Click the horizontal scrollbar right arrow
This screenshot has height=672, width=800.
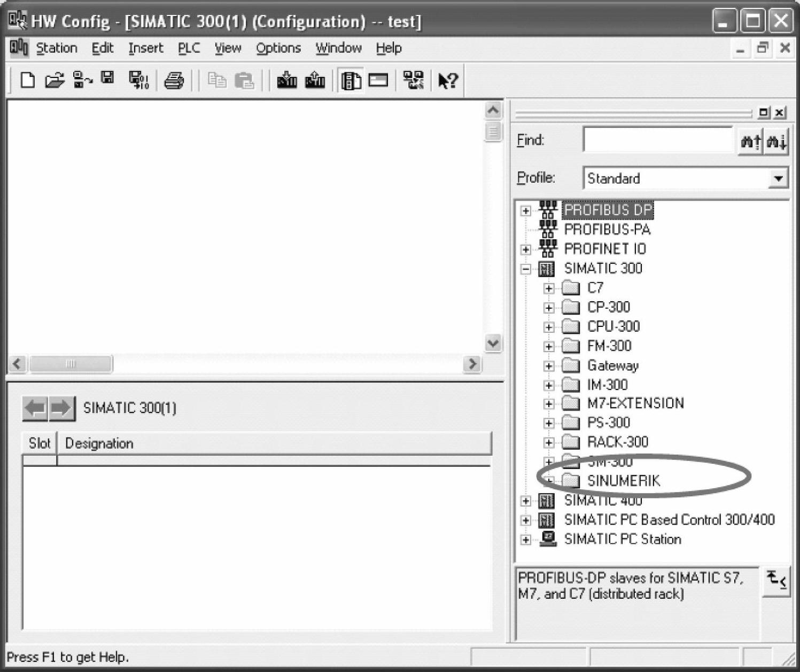[472, 364]
